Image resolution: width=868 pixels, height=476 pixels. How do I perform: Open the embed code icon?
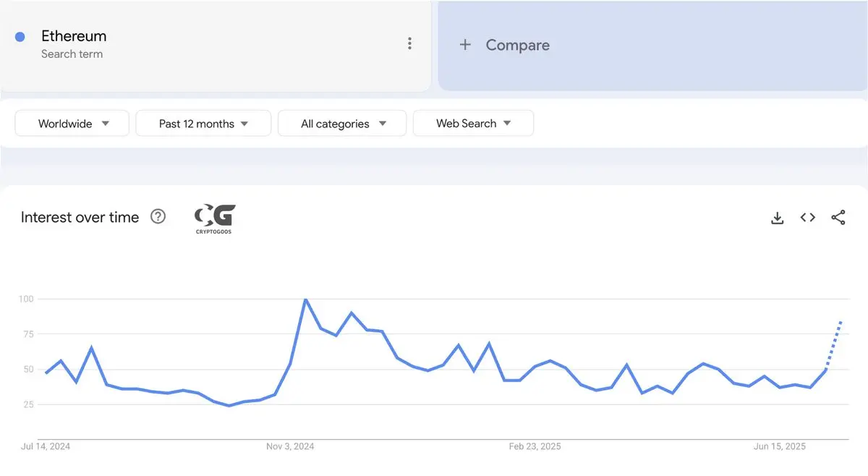coord(808,217)
